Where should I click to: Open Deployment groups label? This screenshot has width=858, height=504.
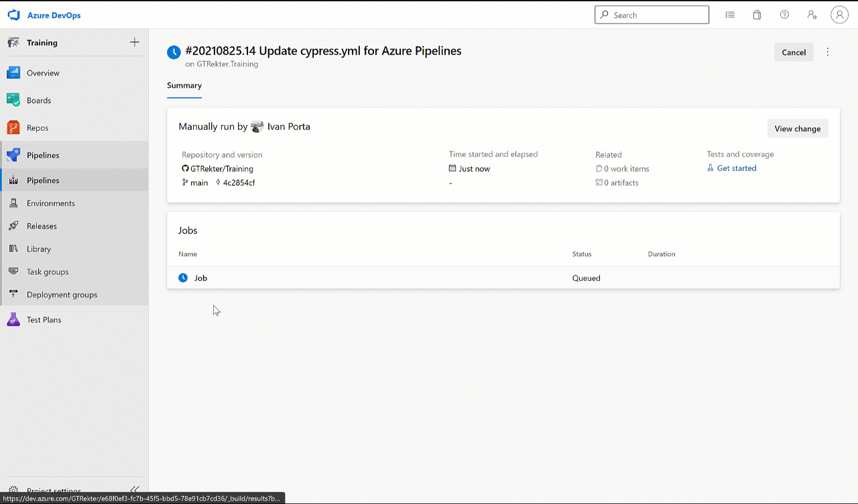(x=62, y=294)
